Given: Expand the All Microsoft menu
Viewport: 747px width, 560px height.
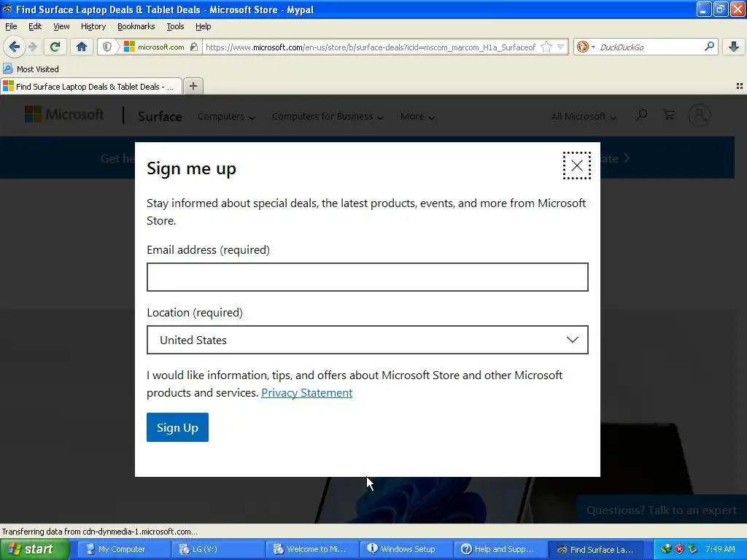Looking at the screenshot, I should coord(584,116).
